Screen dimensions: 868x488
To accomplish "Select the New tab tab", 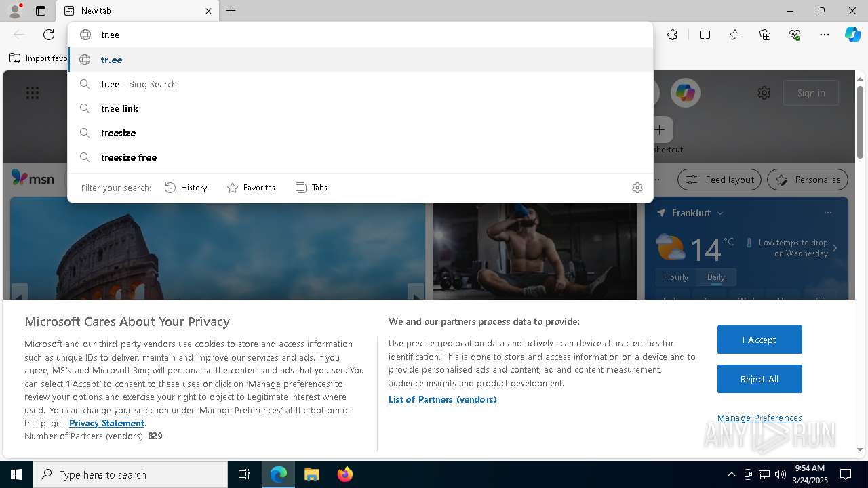I will tap(138, 11).
